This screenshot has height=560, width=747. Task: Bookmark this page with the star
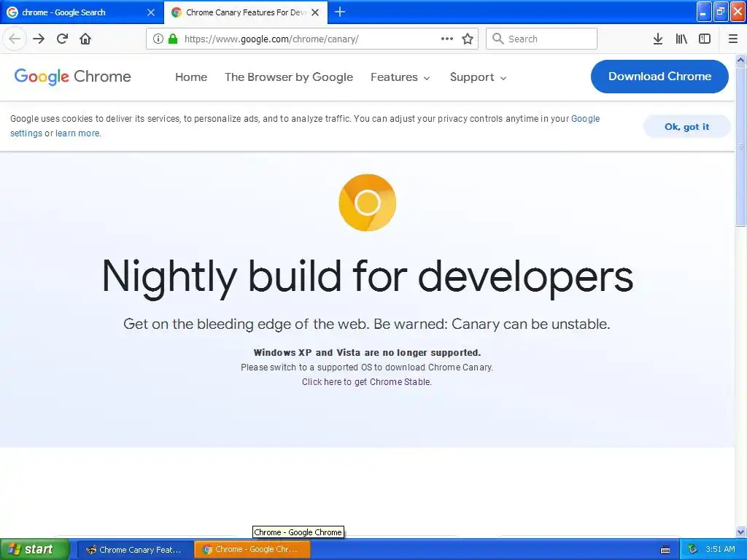[x=468, y=39]
